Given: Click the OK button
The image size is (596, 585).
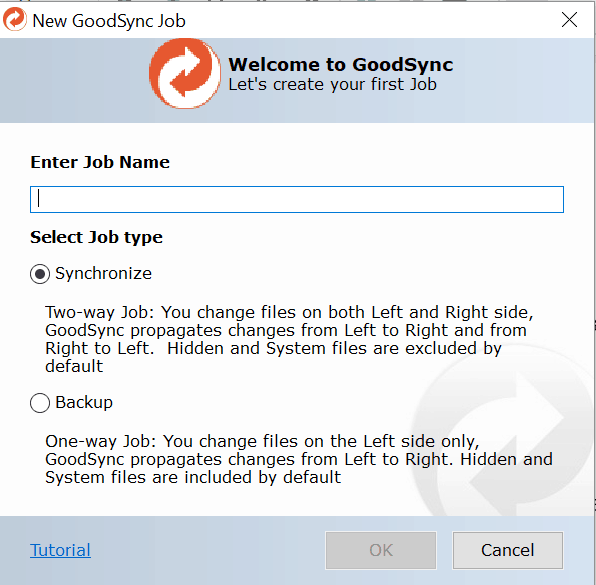Looking at the screenshot, I should (381, 550).
